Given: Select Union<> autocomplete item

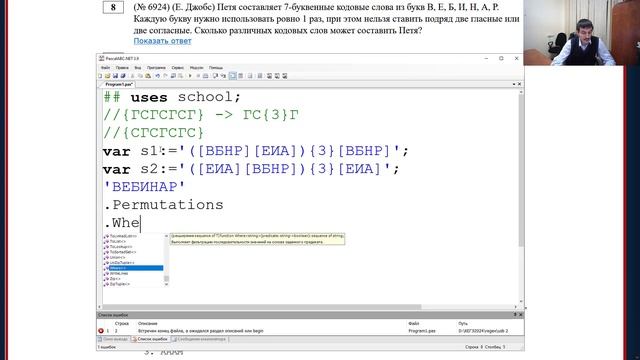Looking at the screenshot, I should coord(117,258).
